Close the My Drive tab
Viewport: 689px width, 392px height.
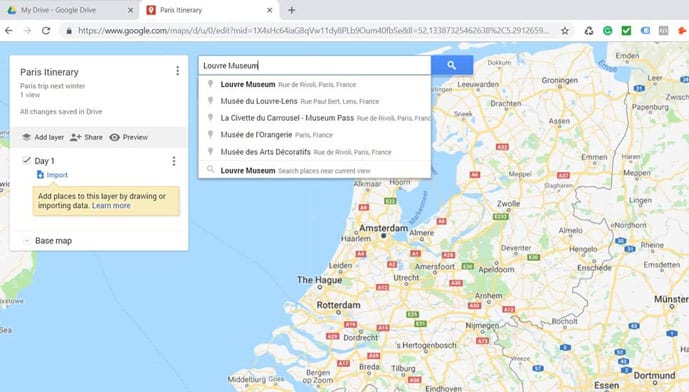[131, 10]
